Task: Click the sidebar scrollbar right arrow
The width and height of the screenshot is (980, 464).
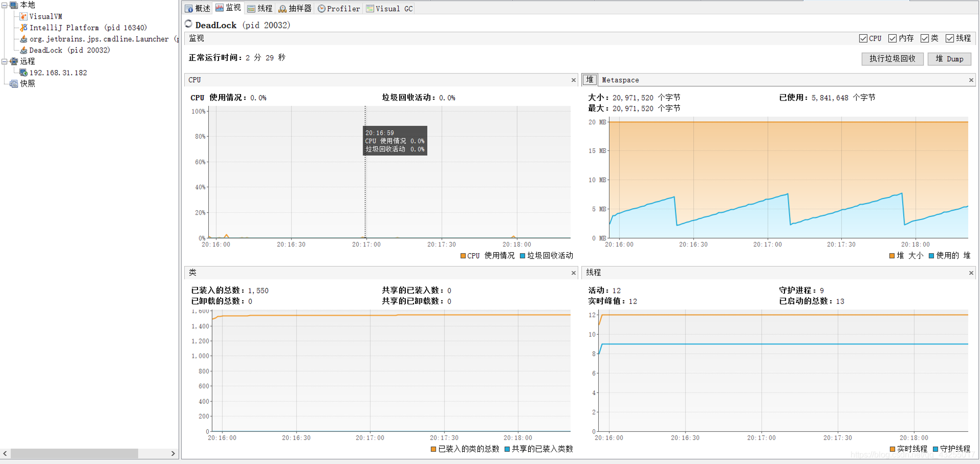Action: 172,454
